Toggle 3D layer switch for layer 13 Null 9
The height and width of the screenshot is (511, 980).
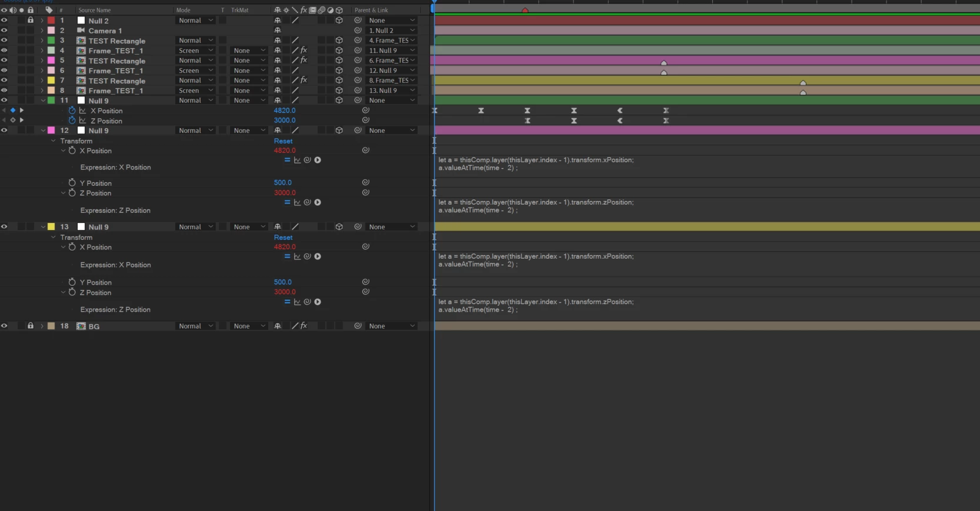[x=339, y=227]
